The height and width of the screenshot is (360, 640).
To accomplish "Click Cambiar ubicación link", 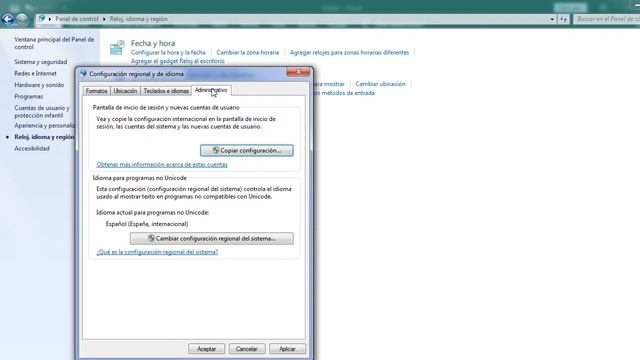I will [380, 84].
